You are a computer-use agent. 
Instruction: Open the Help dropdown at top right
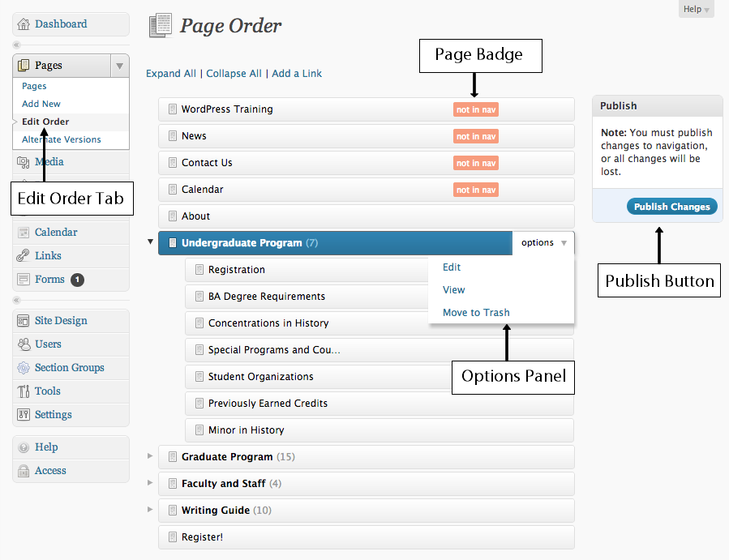(x=696, y=10)
